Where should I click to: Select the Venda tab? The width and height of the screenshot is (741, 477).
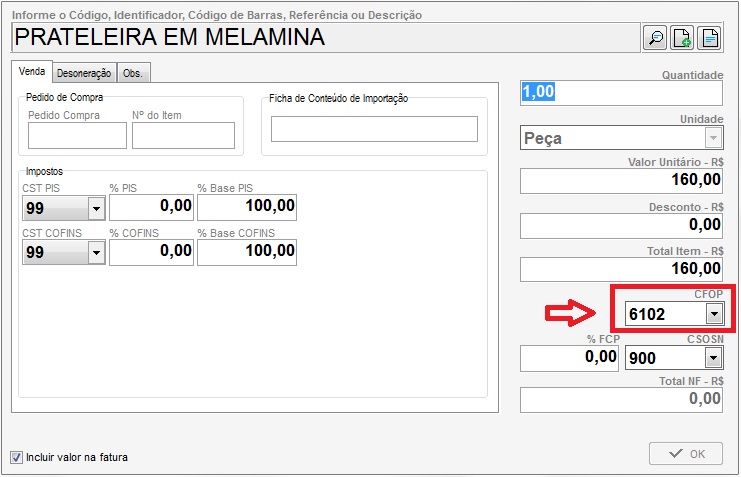tap(32, 72)
